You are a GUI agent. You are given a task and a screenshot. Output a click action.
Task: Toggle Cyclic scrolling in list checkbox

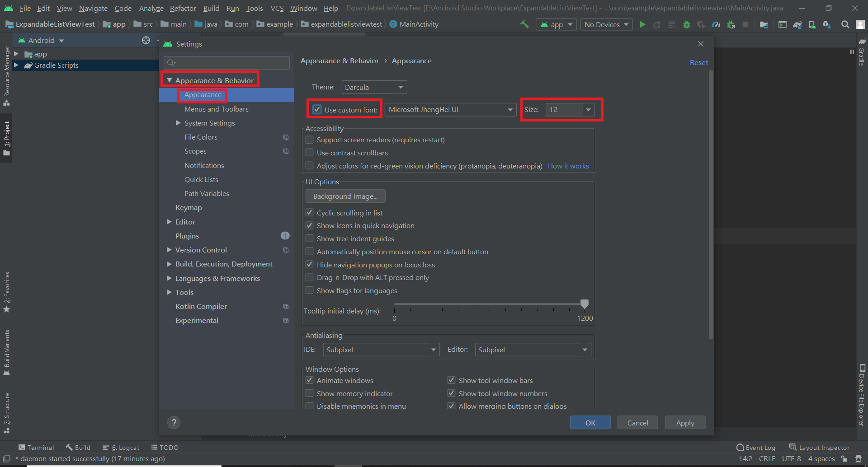(310, 212)
